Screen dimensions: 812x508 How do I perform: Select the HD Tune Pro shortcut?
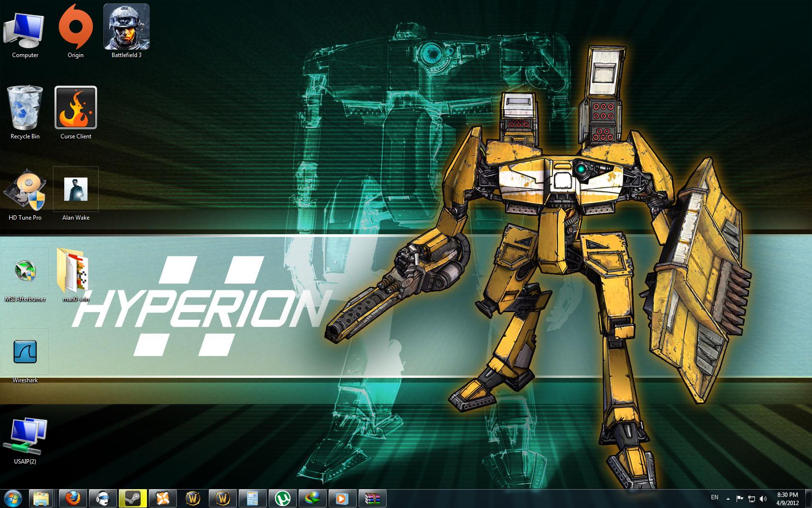click(25, 194)
